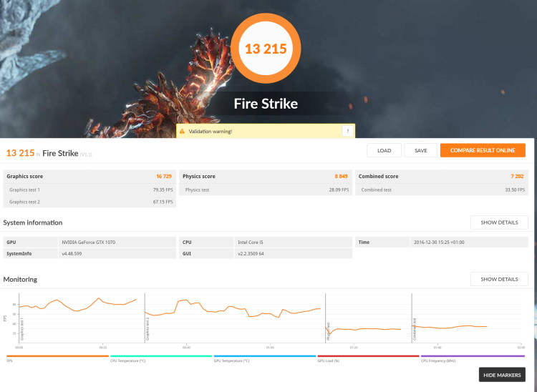Click the validation warning triangle icon
The height and width of the screenshot is (392, 537).
point(182,132)
